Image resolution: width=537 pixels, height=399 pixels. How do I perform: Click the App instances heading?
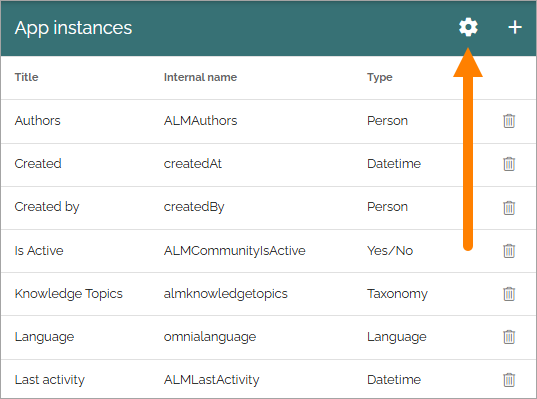[x=73, y=28]
